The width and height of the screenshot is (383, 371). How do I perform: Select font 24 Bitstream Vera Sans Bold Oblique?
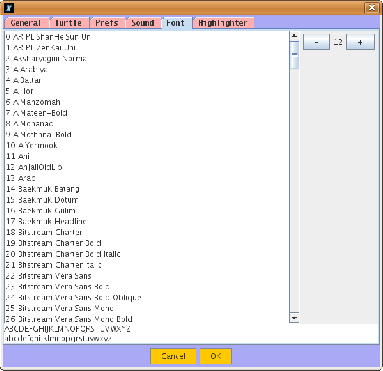click(x=147, y=297)
